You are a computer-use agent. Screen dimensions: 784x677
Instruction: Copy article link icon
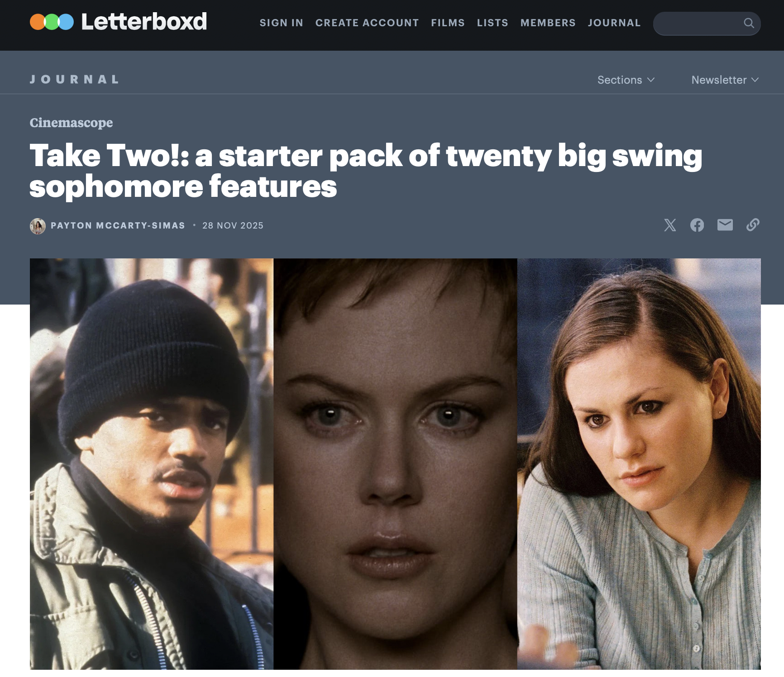click(753, 225)
